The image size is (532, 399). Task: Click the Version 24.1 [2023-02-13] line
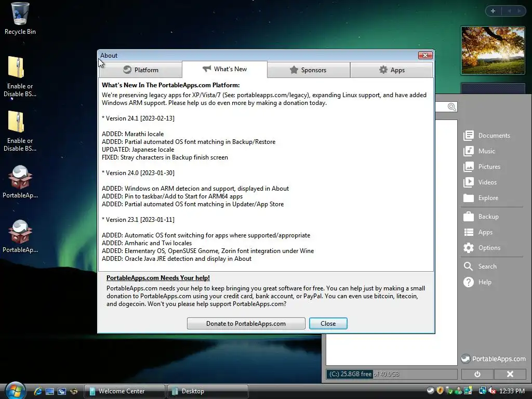pyautogui.click(x=138, y=118)
